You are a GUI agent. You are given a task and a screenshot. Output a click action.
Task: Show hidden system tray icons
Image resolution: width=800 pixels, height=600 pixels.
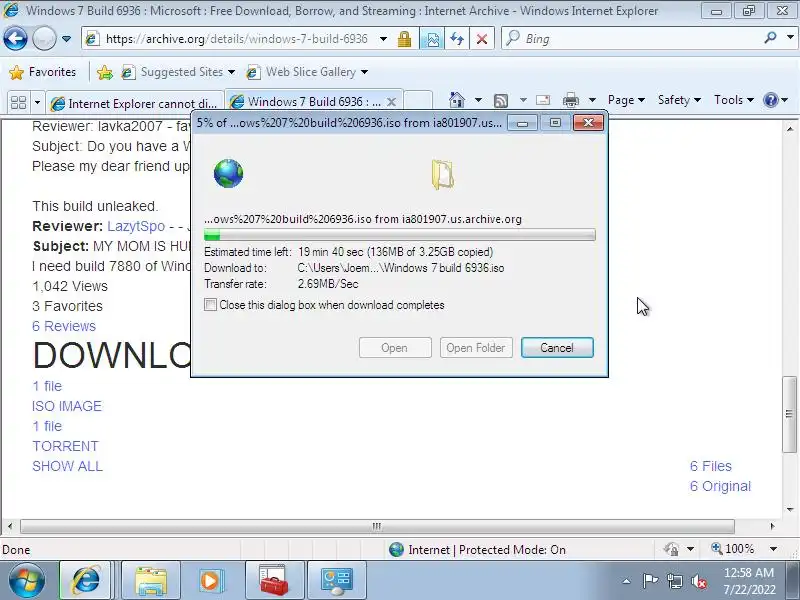click(x=626, y=581)
